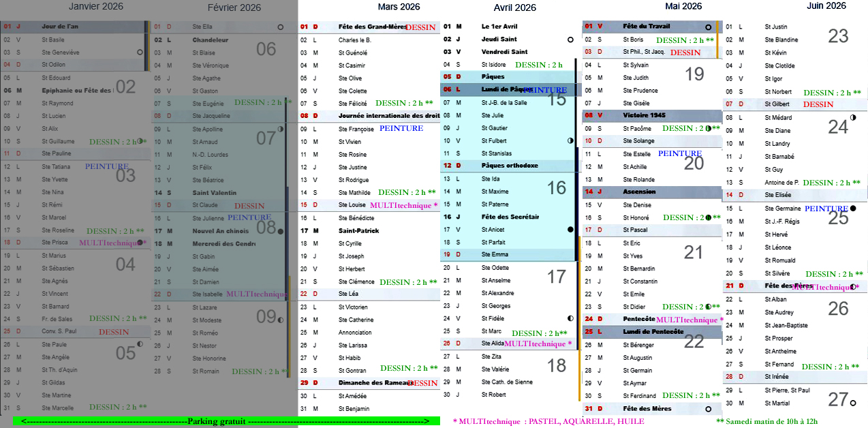Select the full moon icon beside St Martial
The width and height of the screenshot is (868, 428).
pyautogui.click(x=853, y=403)
